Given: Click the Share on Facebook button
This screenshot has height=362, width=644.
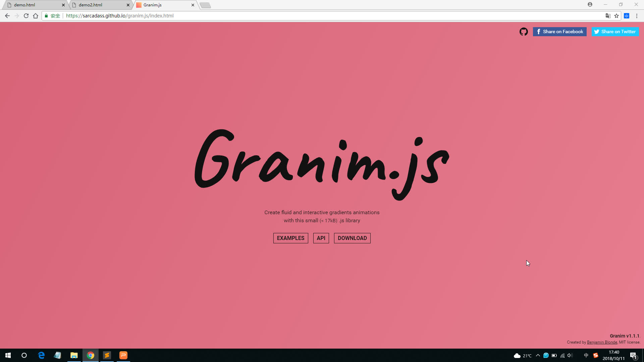Looking at the screenshot, I should tap(559, 32).
